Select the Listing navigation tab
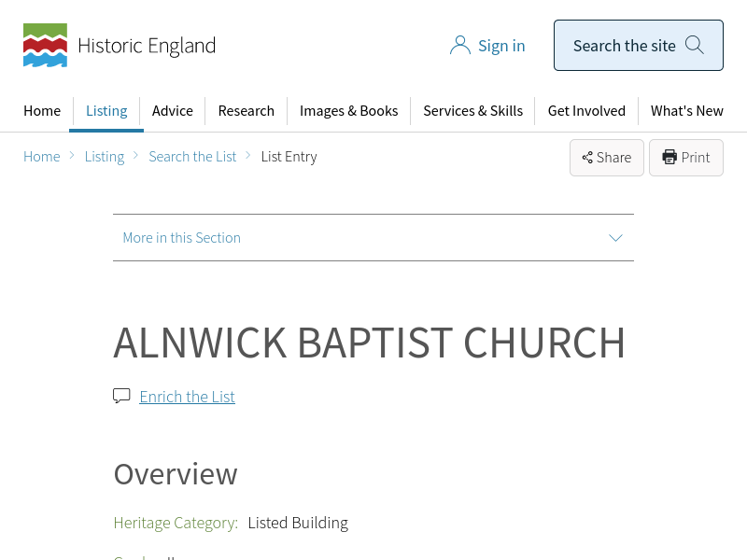747x560 pixels. (106, 110)
